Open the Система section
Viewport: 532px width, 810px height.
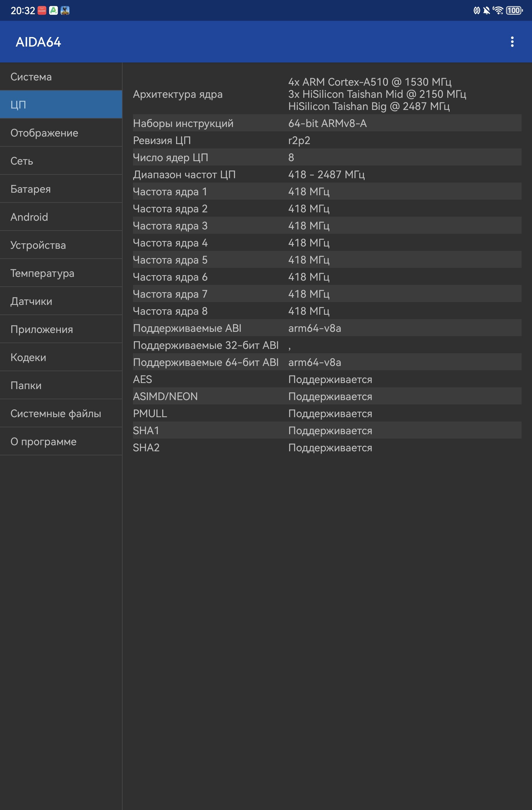(x=61, y=77)
